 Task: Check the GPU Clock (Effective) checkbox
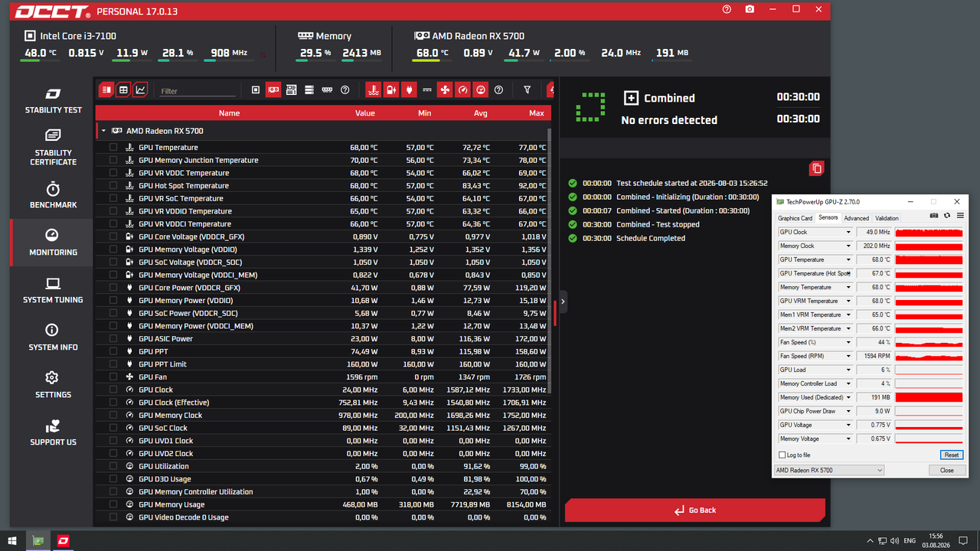pyautogui.click(x=113, y=403)
